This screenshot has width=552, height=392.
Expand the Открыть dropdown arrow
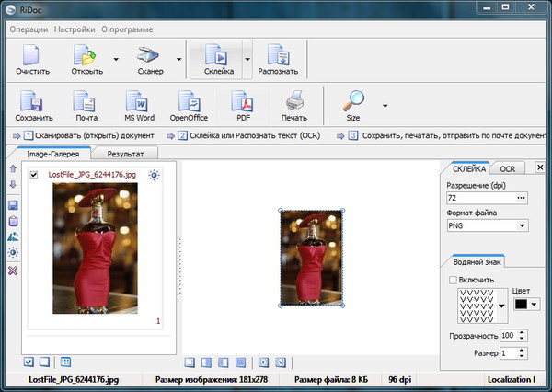point(115,59)
